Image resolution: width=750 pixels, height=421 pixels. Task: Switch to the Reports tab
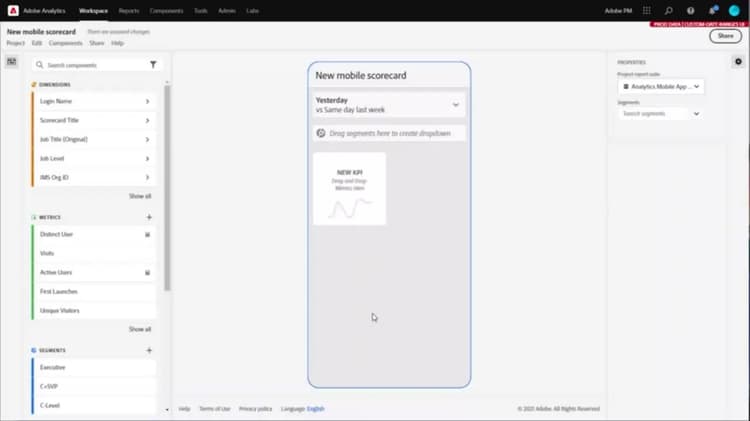coord(129,11)
